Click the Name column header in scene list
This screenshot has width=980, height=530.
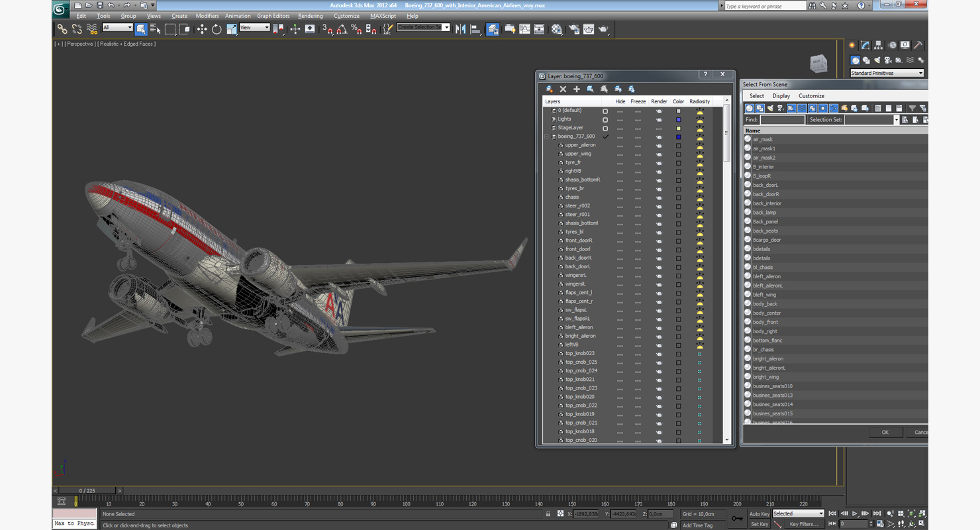pyautogui.click(x=835, y=131)
